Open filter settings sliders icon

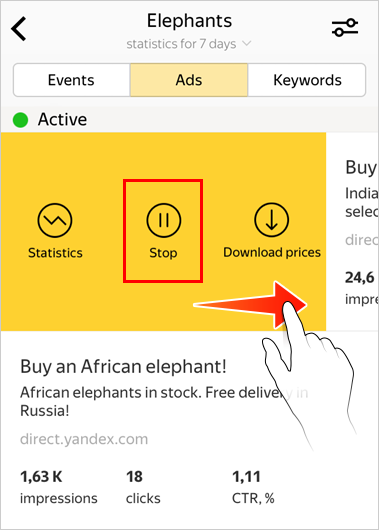pyautogui.click(x=345, y=28)
